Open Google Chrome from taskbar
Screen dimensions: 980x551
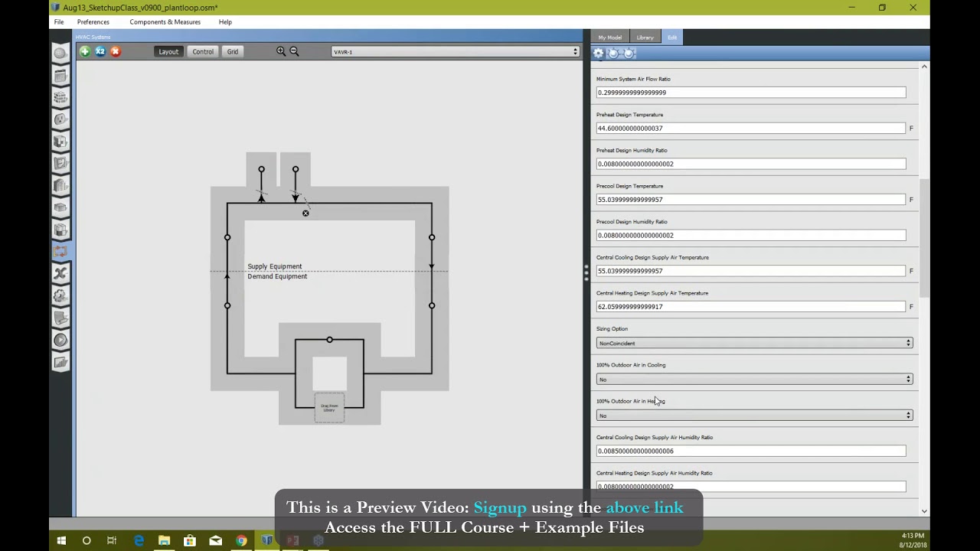click(241, 541)
